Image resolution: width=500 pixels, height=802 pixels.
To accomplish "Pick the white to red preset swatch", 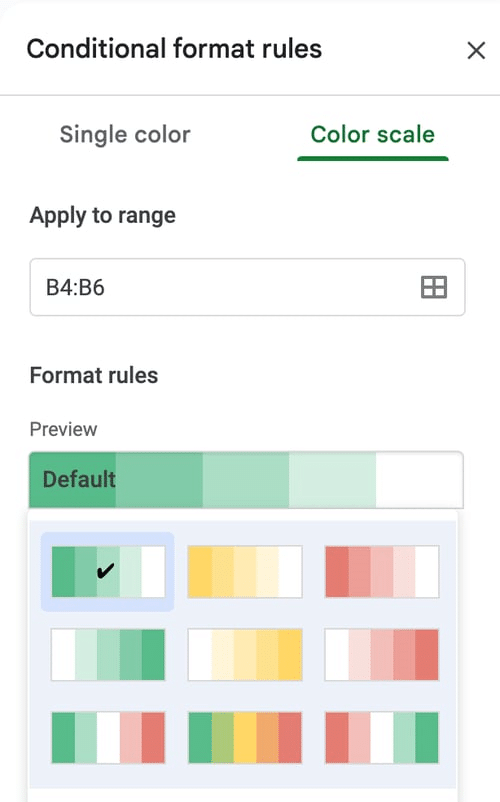I will click(382, 655).
